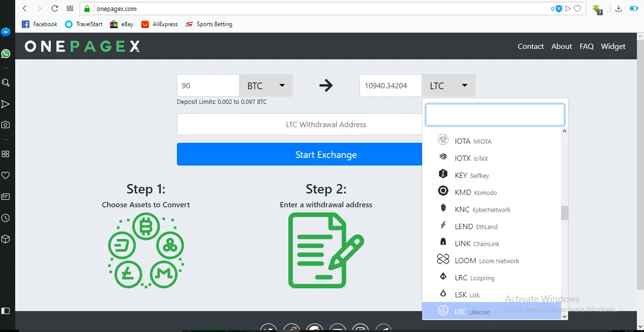Open My Flow arrow icon in sidebar
This screenshot has height=332, width=644.
tap(6, 104)
